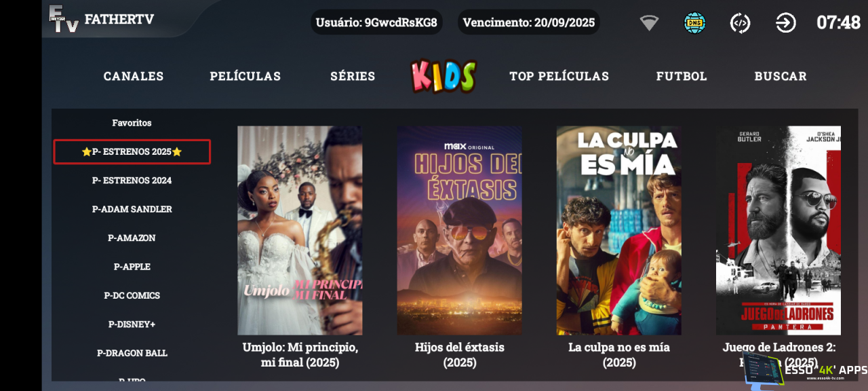The image size is (868, 391).
Task: Select Favoritos in the category list
Action: pos(132,123)
